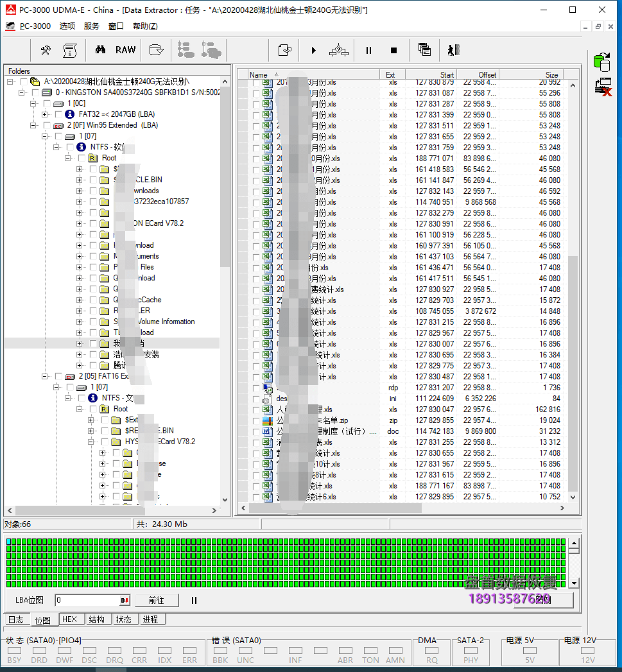The width and height of the screenshot is (622, 672).
Task: Click the red X disconnect icon
Action: pyautogui.click(x=603, y=87)
